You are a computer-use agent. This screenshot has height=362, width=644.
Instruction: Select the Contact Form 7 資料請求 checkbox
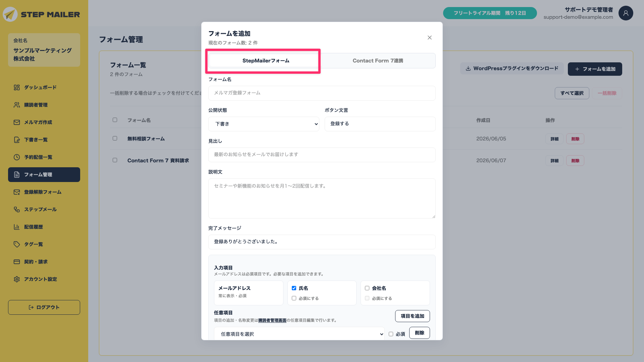point(115,160)
